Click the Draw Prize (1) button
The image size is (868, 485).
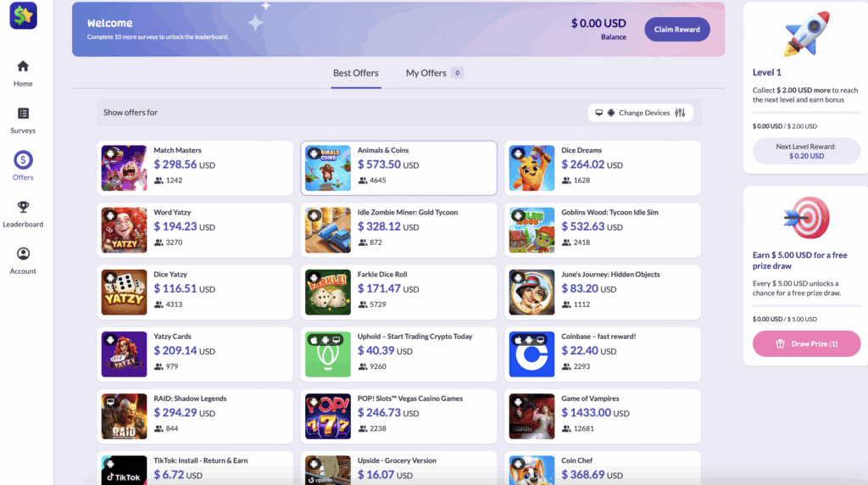click(806, 343)
